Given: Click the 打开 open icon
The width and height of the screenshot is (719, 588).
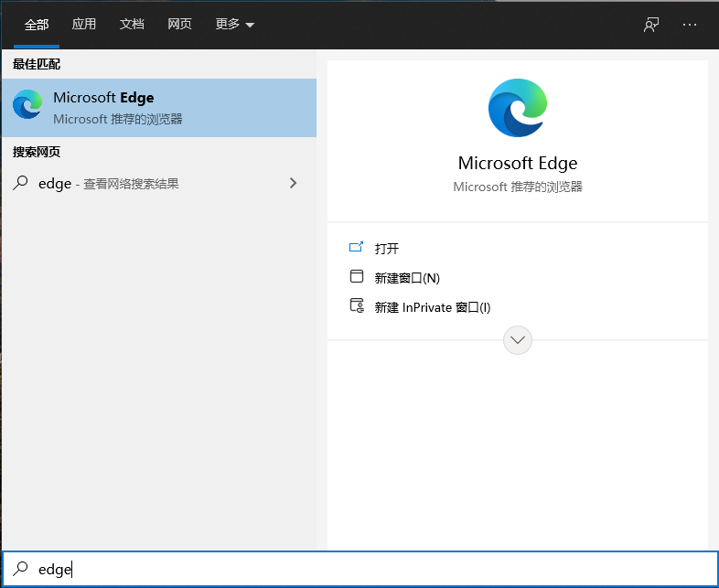Looking at the screenshot, I should point(356,248).
